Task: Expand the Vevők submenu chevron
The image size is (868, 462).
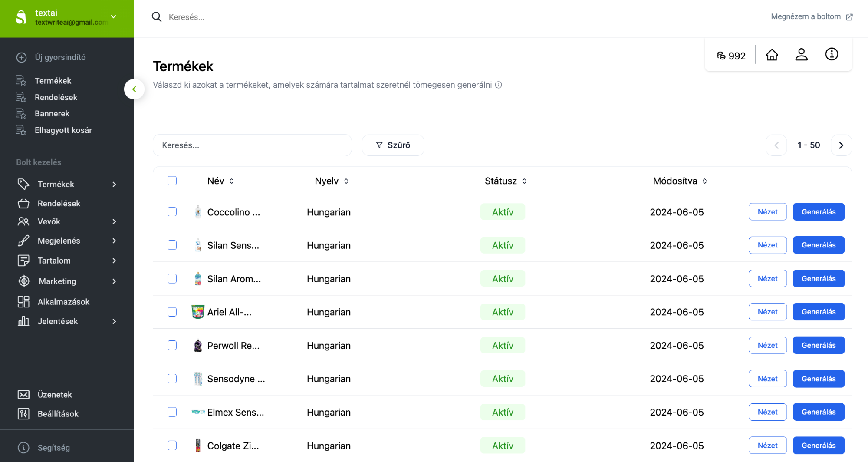Action: pos(114,222)
